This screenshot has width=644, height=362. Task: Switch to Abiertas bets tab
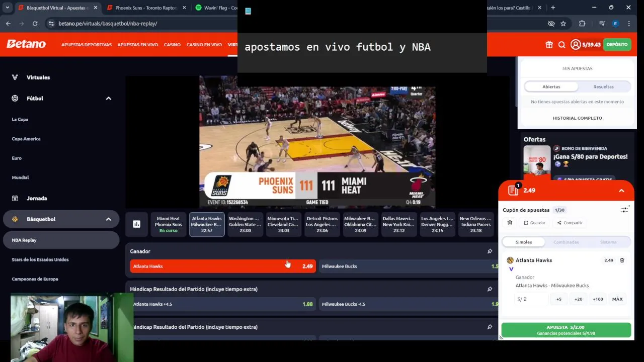pyautogui.click(x=551, y=86)
